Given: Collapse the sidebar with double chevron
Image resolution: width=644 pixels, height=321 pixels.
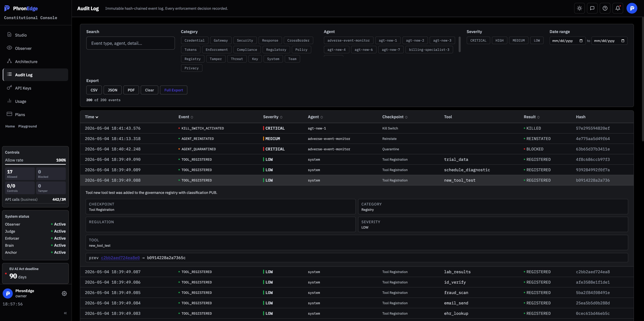Looking at the screenshot, I should (x=65, y=313).
